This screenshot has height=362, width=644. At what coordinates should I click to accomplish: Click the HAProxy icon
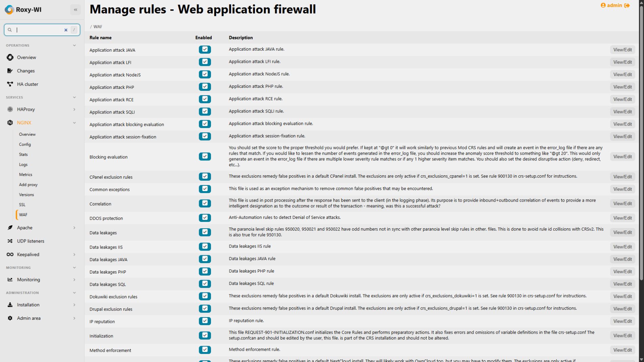[10, 109]
